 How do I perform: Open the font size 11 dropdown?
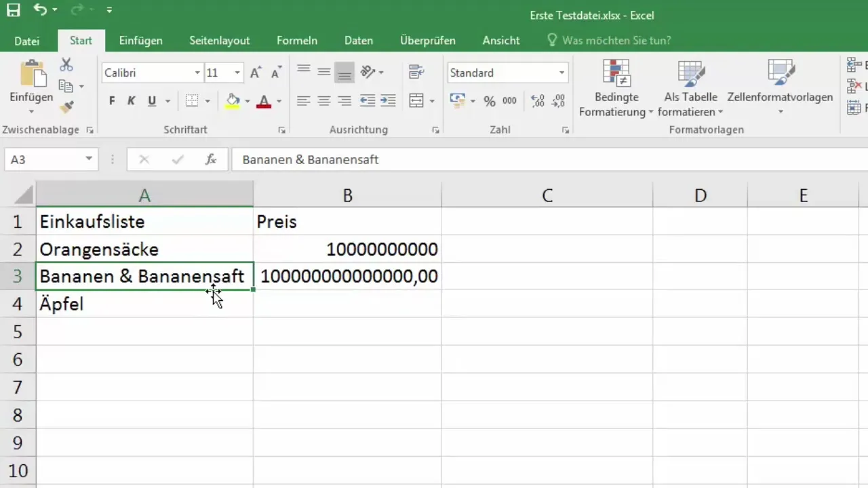[237, 73]
